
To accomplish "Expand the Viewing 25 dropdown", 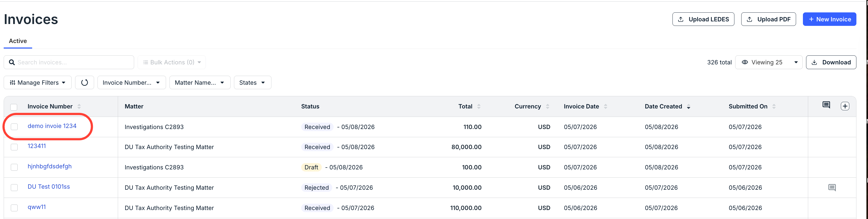I will click(769, 62).
